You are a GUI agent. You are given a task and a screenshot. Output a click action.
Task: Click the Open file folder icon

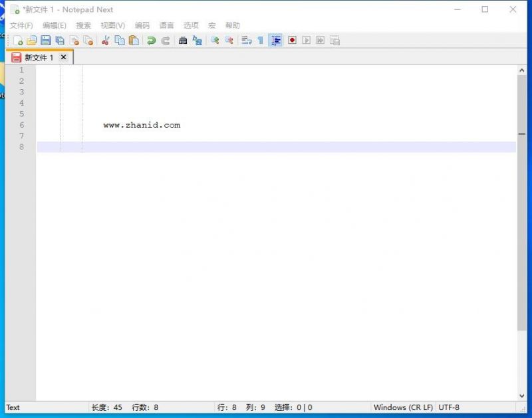(x=31, y=41)
